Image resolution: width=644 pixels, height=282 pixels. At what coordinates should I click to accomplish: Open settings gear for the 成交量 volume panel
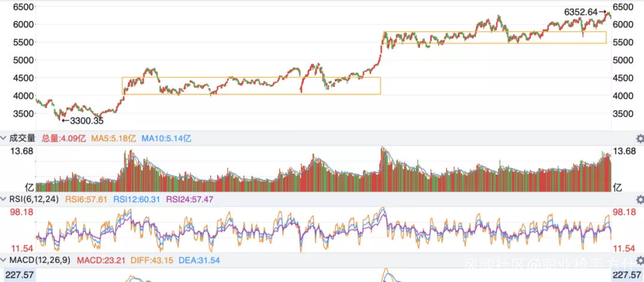pos(639,138)
